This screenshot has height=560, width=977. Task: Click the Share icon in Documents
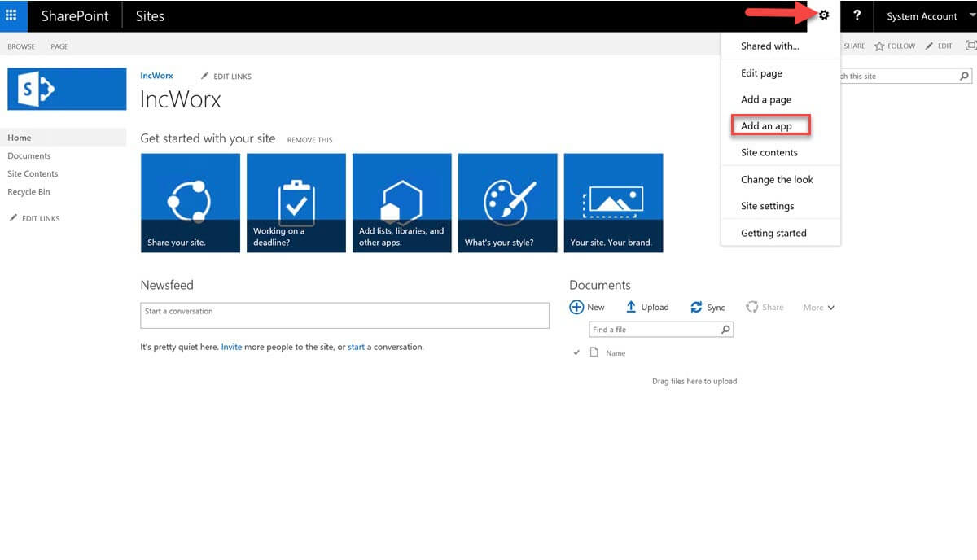[752, 308]
